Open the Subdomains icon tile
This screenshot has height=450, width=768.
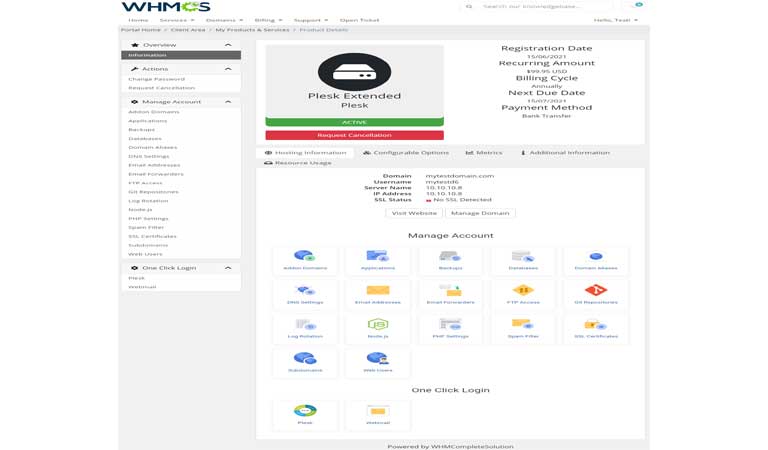305,362
